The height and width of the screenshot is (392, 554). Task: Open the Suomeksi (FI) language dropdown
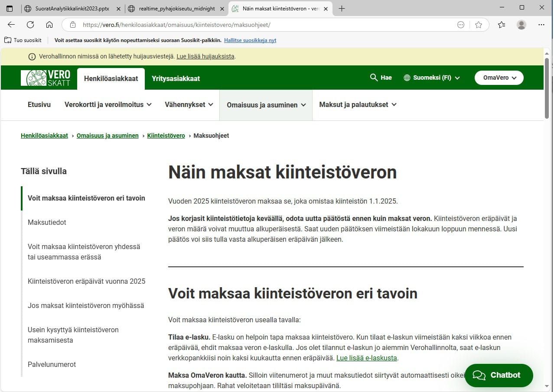point(432,78)
